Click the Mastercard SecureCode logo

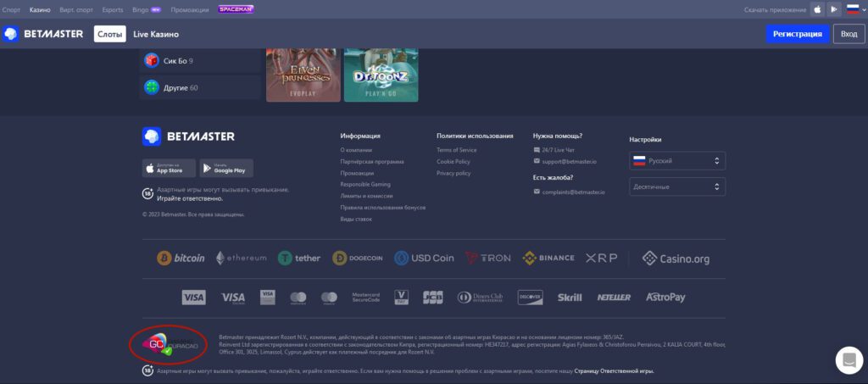click(x=365, y=298)
